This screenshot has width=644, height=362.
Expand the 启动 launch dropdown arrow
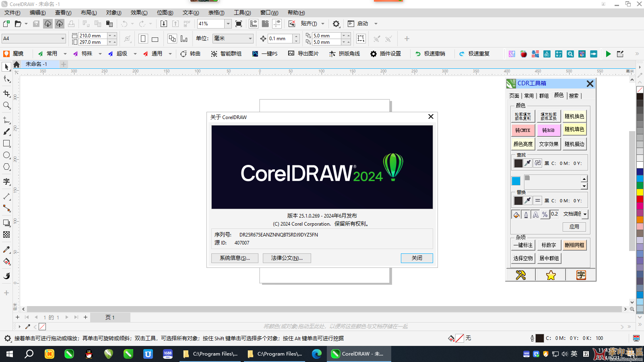click(376, 24)
